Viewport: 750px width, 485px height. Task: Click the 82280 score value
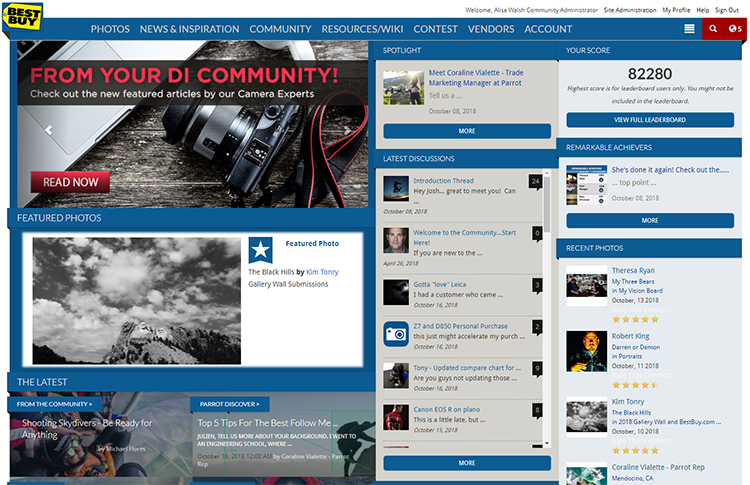point(650,74)
